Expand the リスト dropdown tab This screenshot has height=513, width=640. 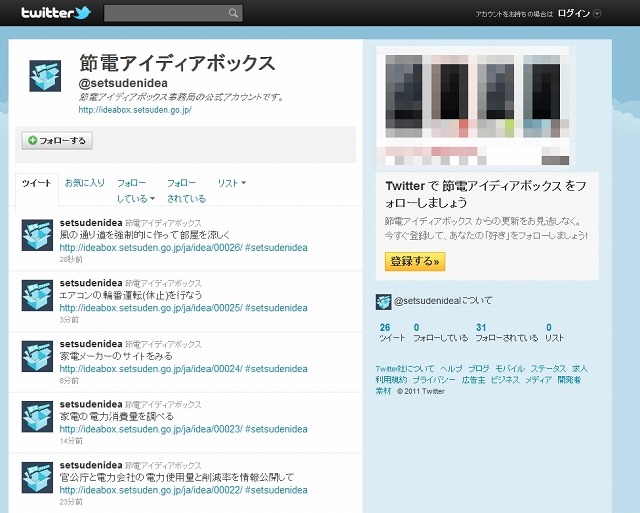pos(231,183)
